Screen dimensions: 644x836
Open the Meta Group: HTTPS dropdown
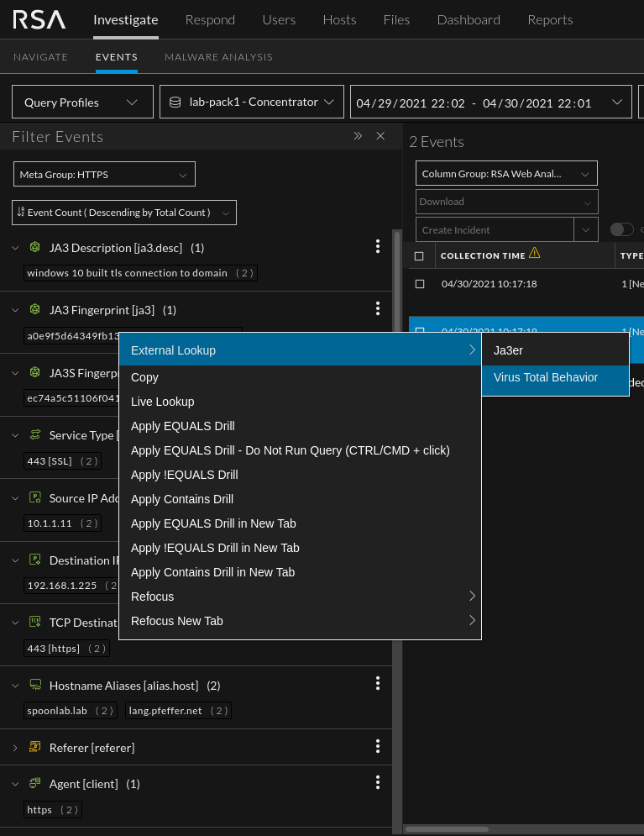click(104, 175)
